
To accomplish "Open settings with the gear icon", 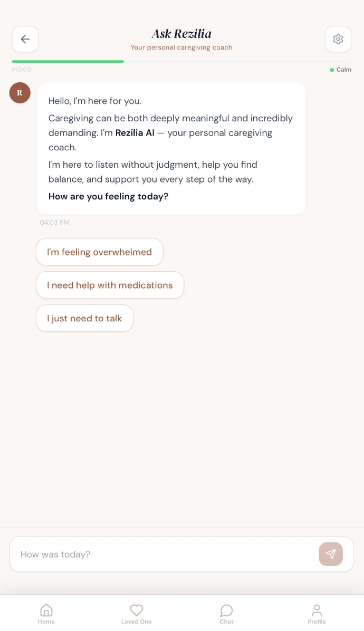I will [338, 39].
